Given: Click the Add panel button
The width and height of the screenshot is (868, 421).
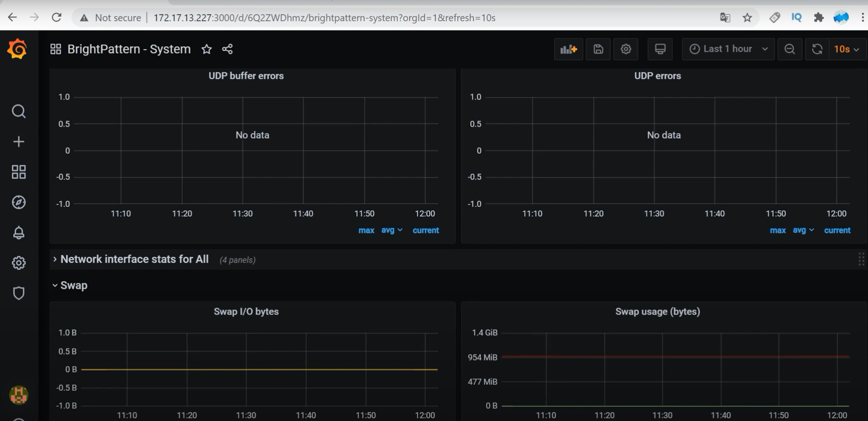Looking at the screenshot, I should (x=569, y=49).
